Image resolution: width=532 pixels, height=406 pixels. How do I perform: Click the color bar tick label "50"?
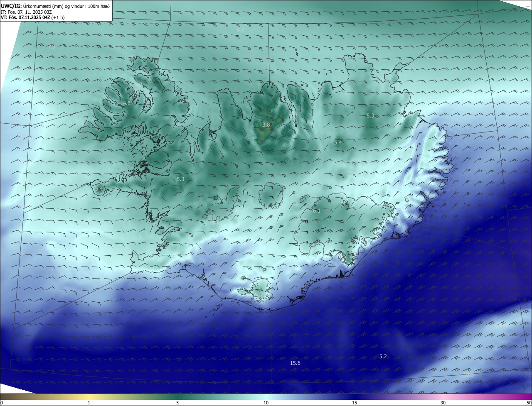[x=529, y=403]
